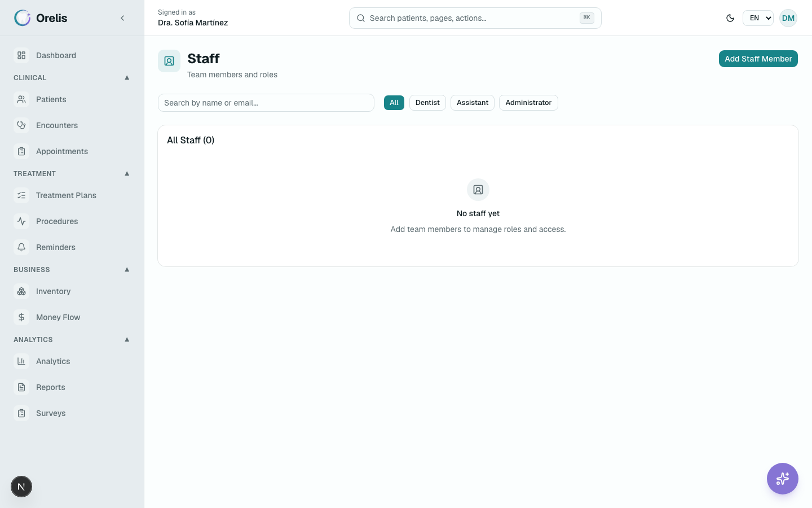Open the Encounters stethoscope icon
Image resolution: width=812 pixels, height=508 pixels.
point(21,125)
